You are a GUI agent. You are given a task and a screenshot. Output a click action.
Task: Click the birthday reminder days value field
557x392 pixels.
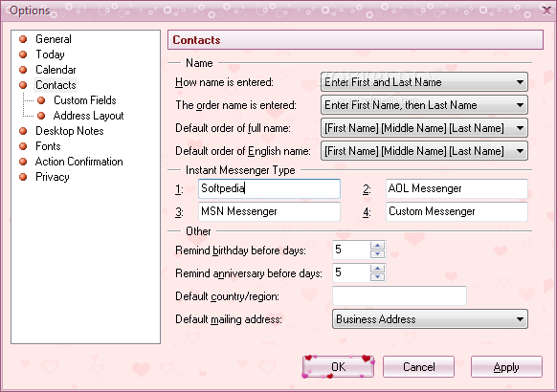coord(351,250)
